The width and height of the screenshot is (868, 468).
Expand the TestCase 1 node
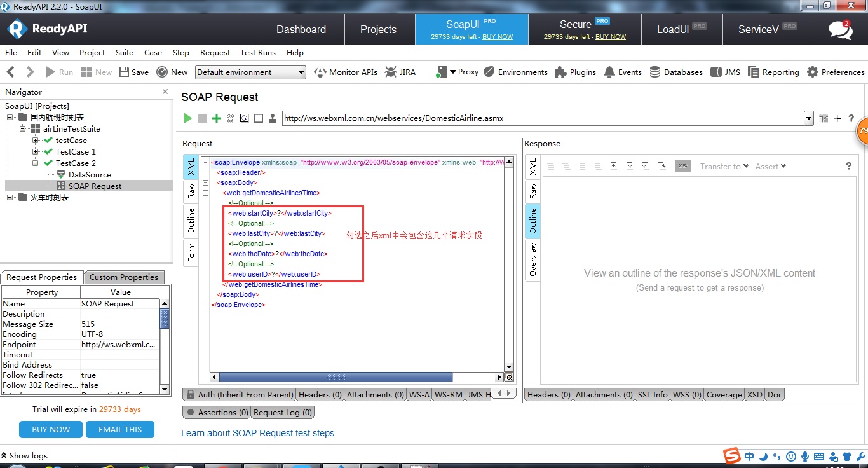tap(36, 152)
